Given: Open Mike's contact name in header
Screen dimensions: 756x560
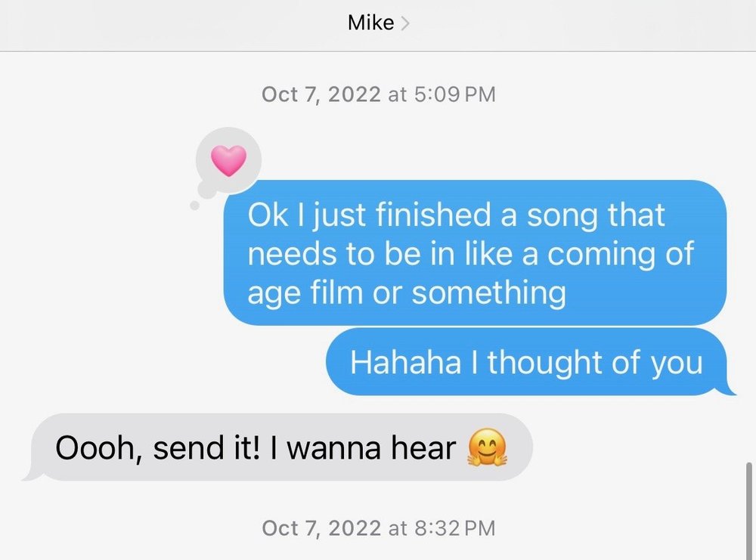Looking at the screenshot, I should pyautogui.click(x=370, y=23).
